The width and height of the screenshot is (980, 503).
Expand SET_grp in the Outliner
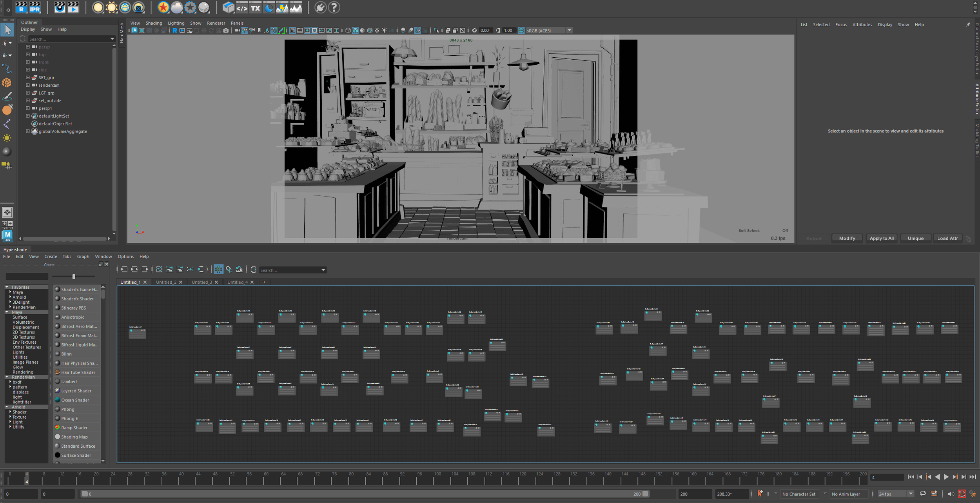tap(28, 78)
